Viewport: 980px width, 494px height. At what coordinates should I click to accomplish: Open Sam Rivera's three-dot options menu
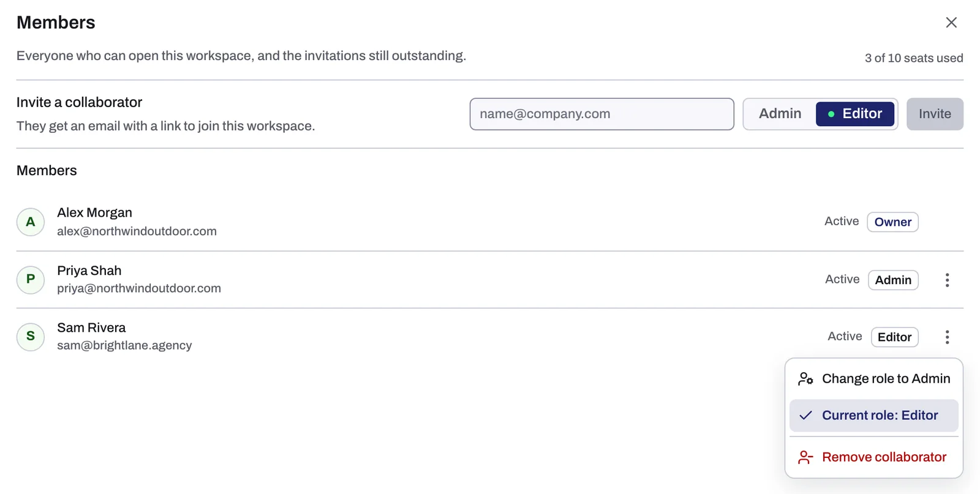coord(947,337)
